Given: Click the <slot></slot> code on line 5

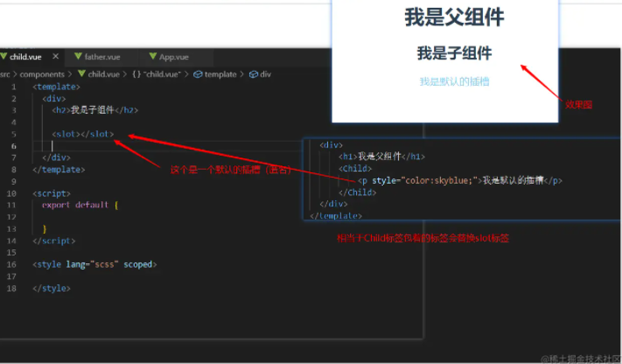Looking at the screenshot, I should click(x=83, y=134).
